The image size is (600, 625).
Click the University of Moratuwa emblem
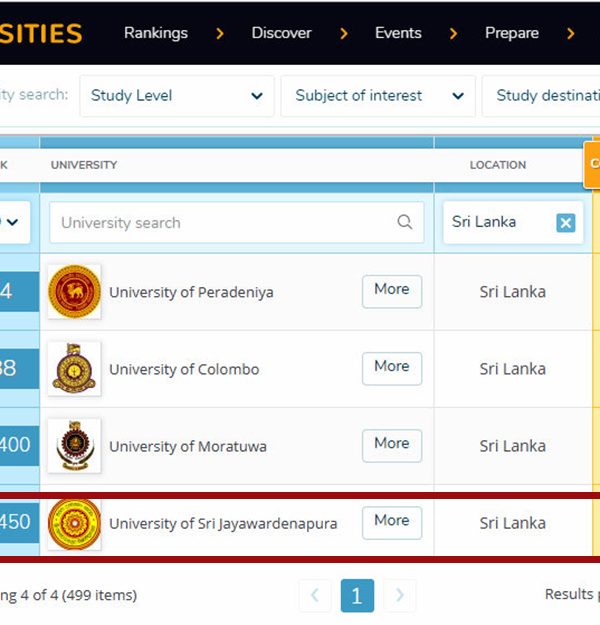coord(74,446)
